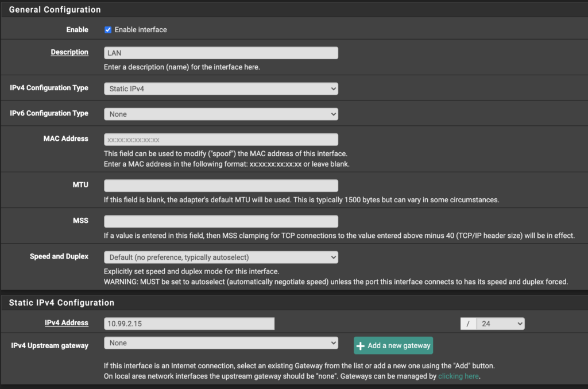Expand the Speed and Duplex dropdown
Viewport: 588px width, 389px height.
[220, 257]
